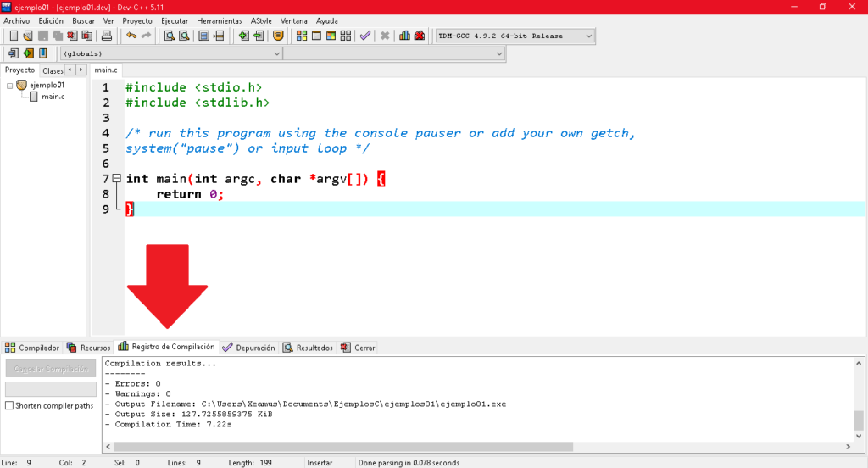Open the Ventana menu
Screen dimensions: 868x468
(293, 21)
